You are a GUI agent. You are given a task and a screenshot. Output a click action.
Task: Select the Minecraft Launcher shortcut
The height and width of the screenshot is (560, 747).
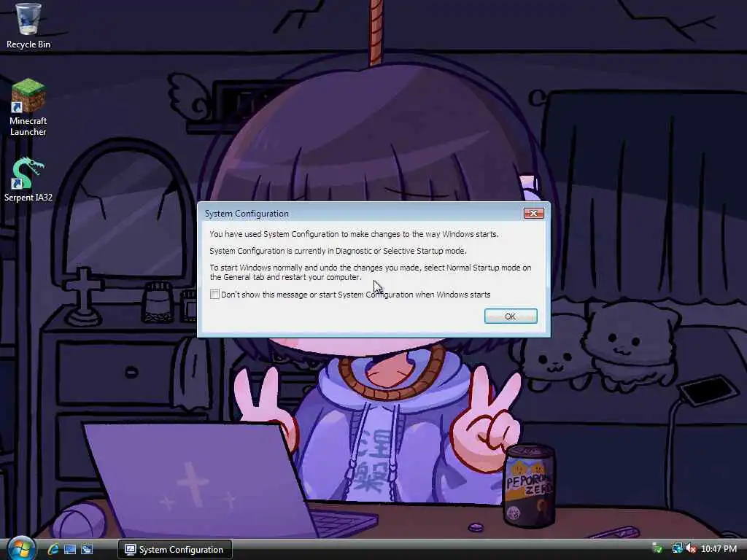28,108
